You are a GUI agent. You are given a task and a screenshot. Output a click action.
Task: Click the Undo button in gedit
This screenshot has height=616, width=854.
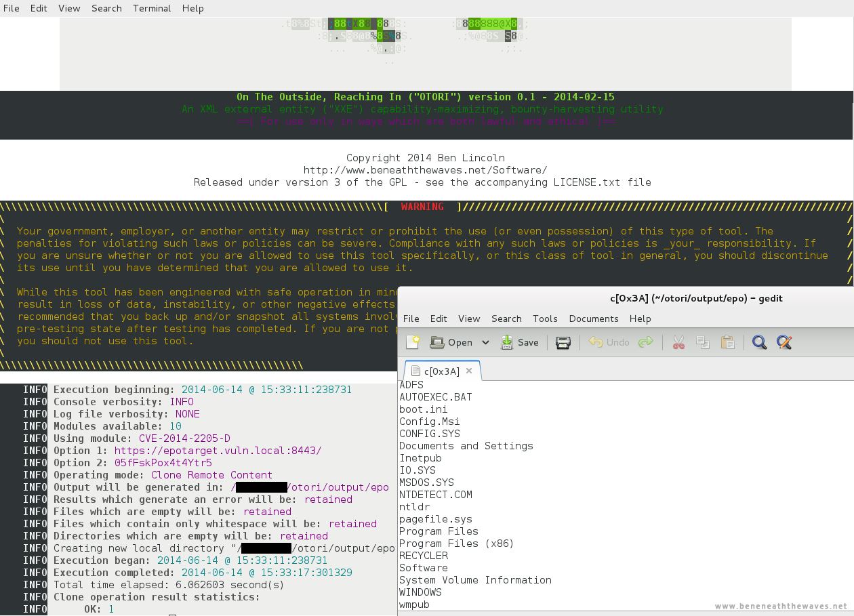[x=609, y=342]
